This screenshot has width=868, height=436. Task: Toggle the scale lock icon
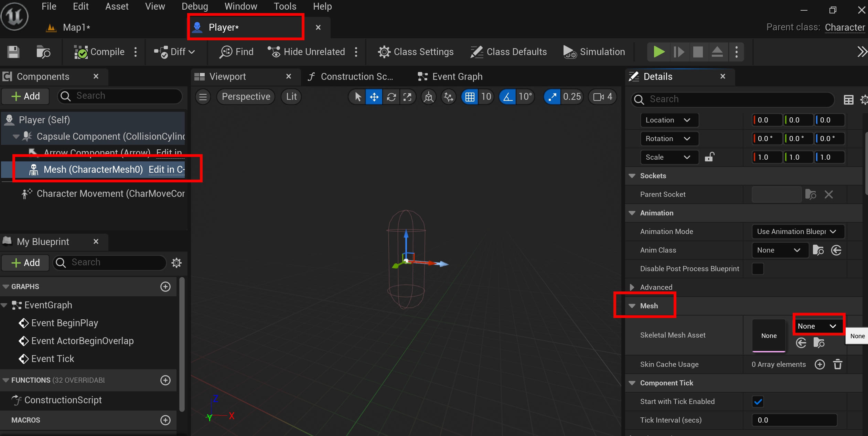[x=709, y=157]
